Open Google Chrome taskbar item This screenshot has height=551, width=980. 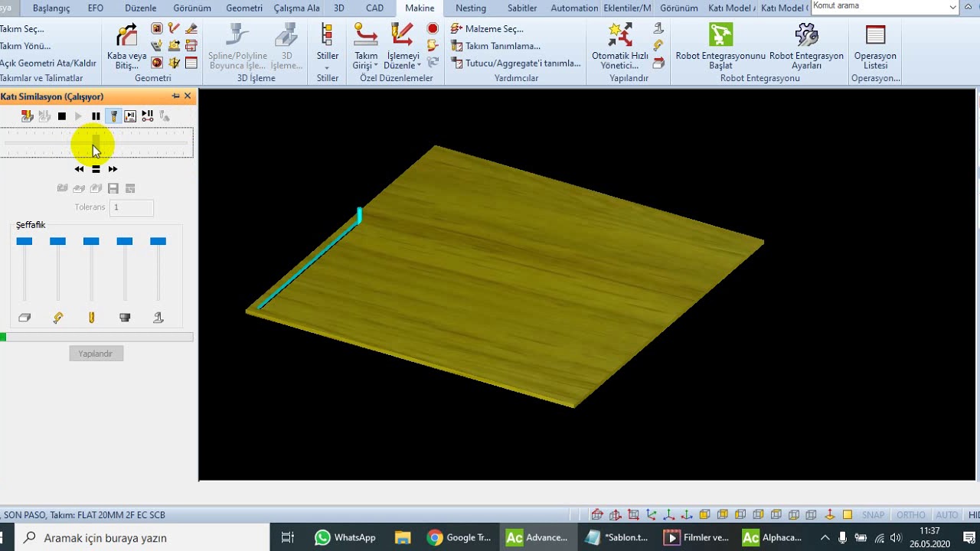tap(459, 537)
